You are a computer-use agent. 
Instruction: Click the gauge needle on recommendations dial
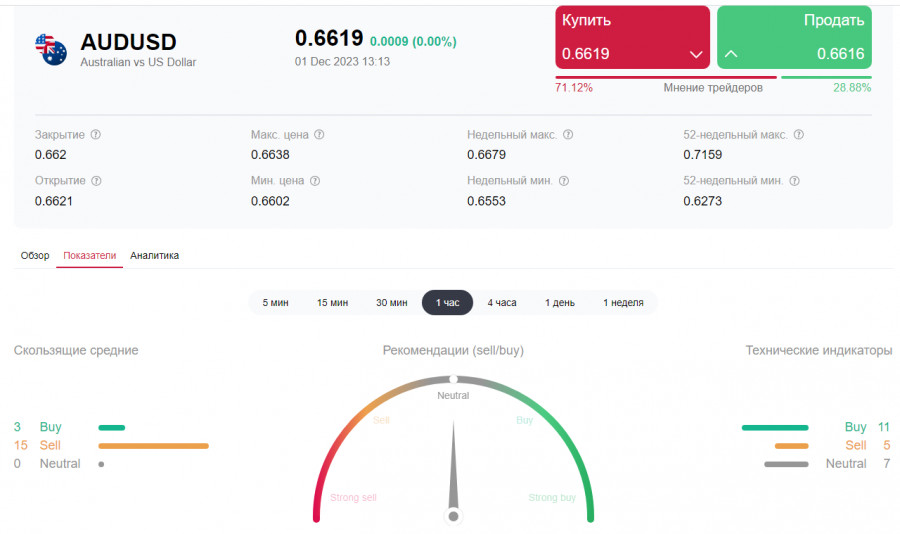pyautogui.click(x=453, y=470)
